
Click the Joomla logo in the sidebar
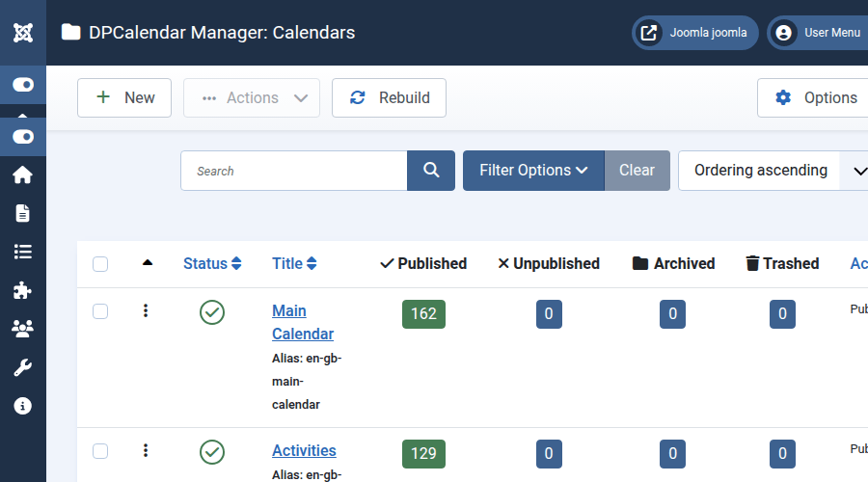[22, 32]
